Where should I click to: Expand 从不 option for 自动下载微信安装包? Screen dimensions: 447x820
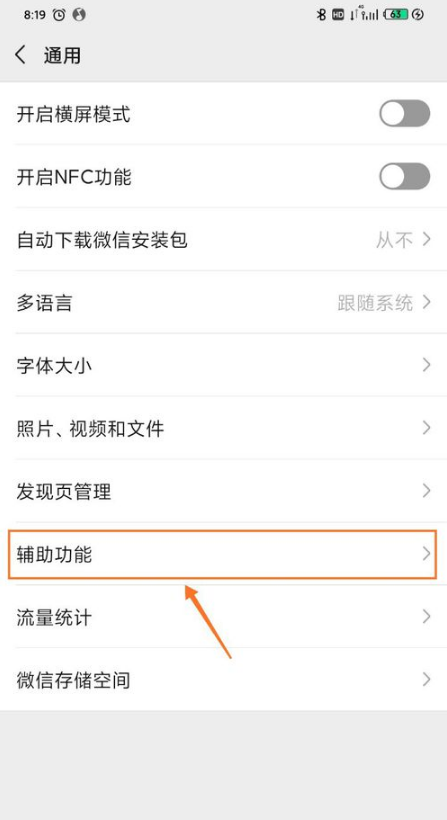click(x=403, y=240)
